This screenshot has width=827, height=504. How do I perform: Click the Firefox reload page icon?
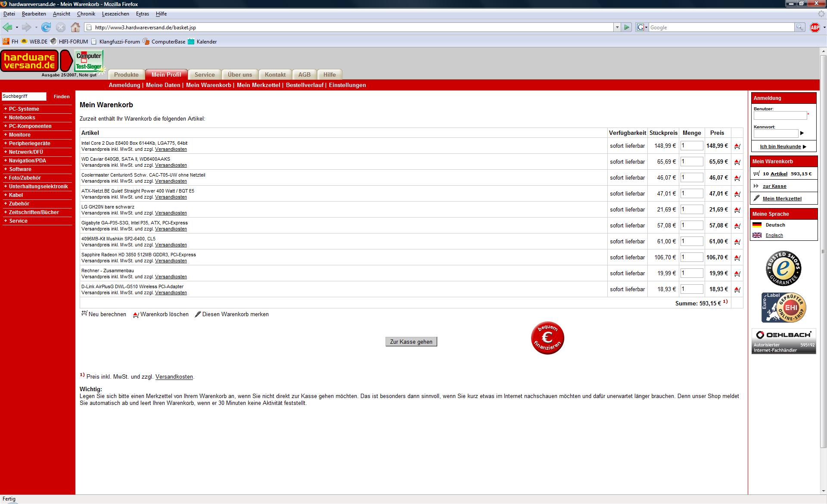(x=46, y=27)
